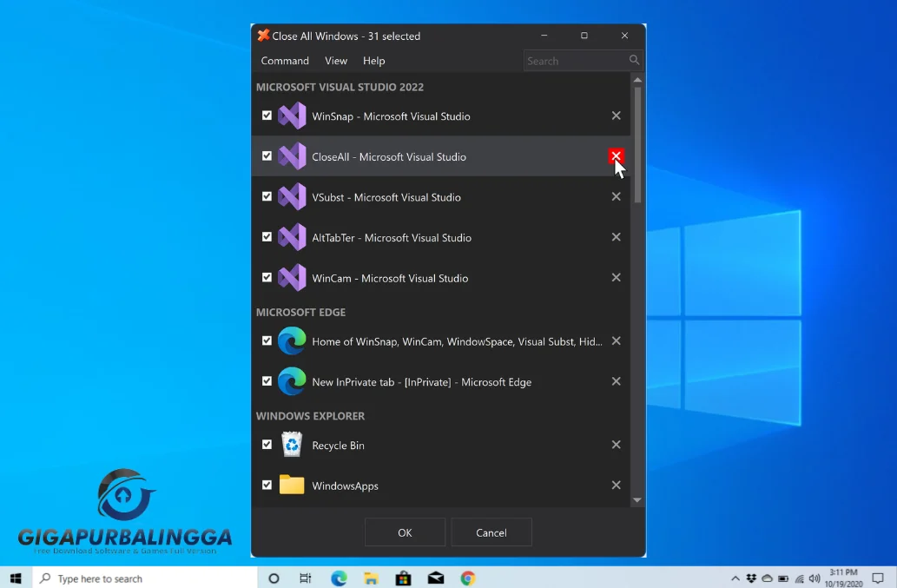
Task: Uncheck VSubst - Microsoft Visual Studio
Action: point(267,196)
